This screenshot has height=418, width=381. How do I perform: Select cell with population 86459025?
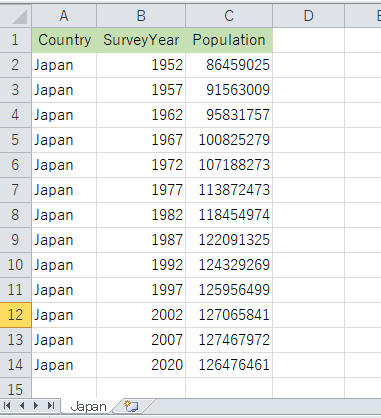(229, 65)
